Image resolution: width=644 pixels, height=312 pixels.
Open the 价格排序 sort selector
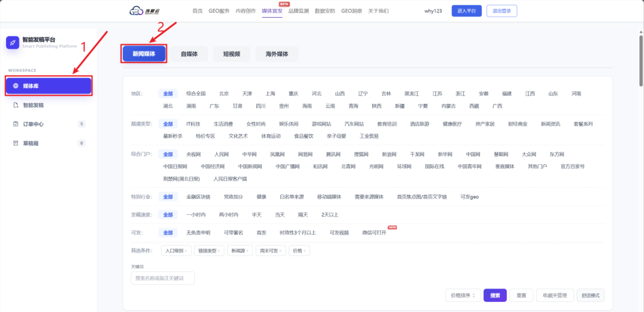click(463, 295)
